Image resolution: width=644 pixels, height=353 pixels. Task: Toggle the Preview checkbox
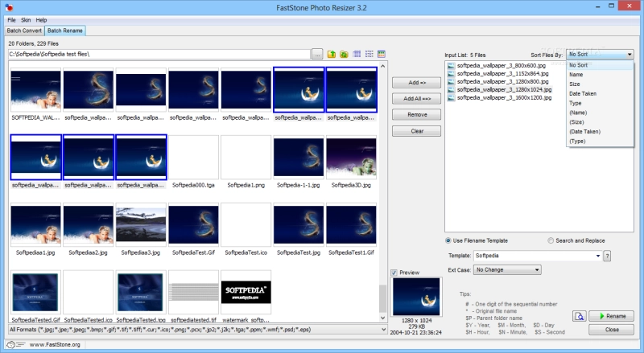394,273
